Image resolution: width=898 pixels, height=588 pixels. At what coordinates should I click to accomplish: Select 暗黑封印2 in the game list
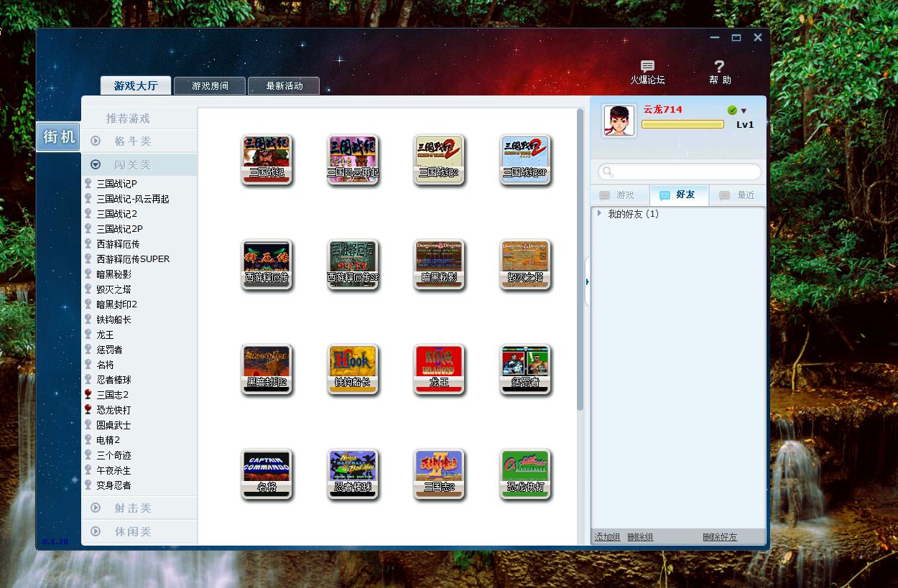pos(116,304)
